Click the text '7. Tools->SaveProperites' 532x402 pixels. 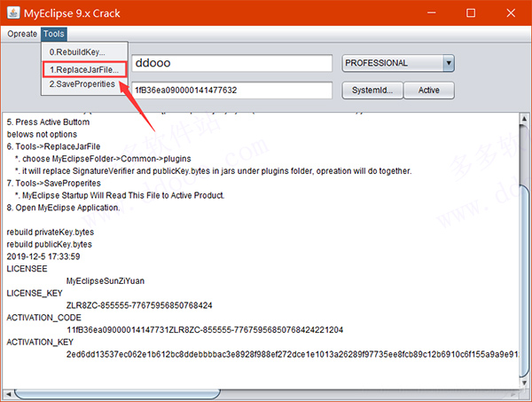pos(53,184)
